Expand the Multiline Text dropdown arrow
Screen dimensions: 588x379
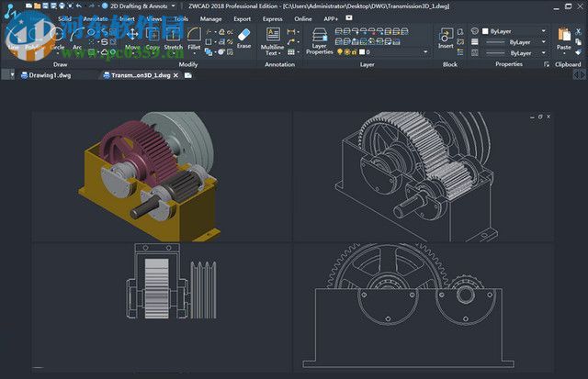tap(279, 53)
